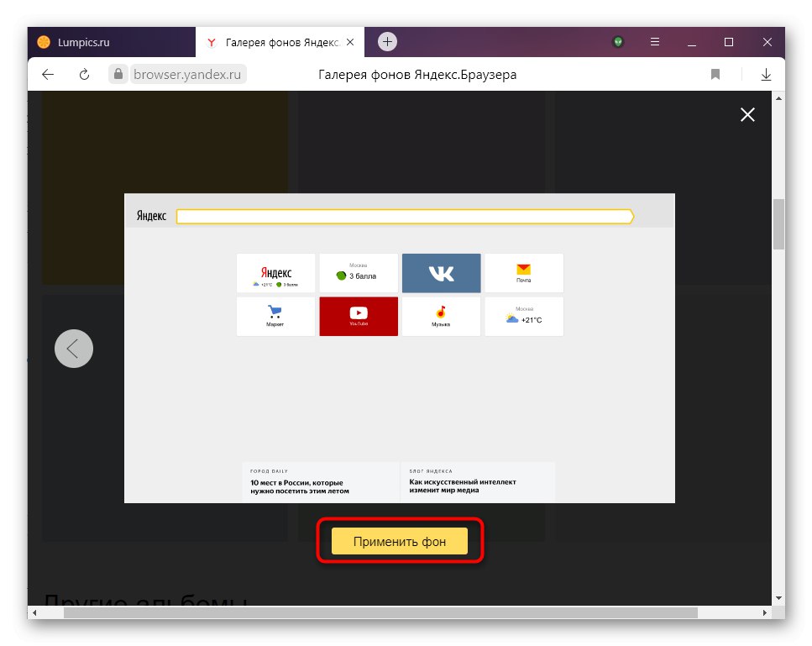This screenshot has width=812, height=646.
Task: Open a new tab with plus button
Action: pos(387,42)
